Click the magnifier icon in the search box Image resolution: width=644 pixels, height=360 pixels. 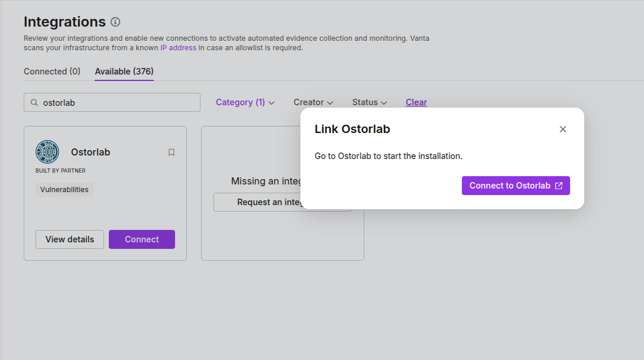pos(34,102)
